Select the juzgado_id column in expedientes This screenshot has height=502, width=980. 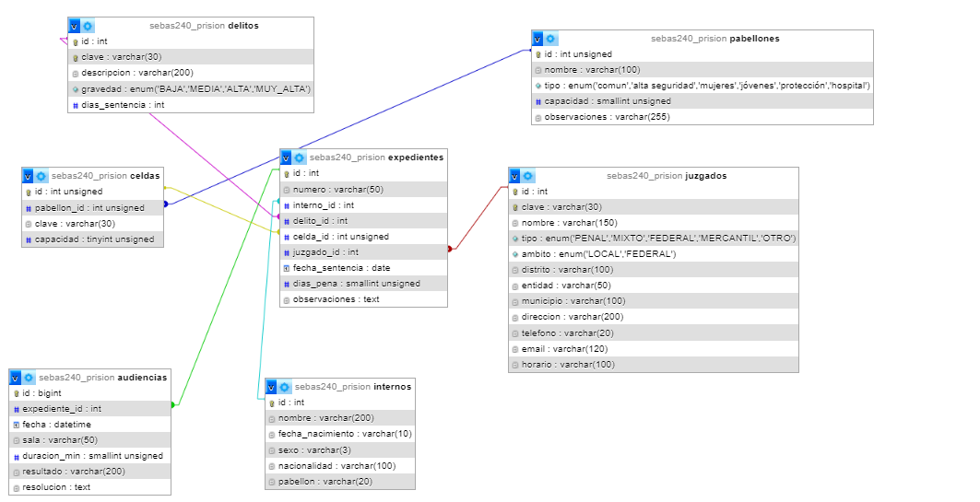click(x=325, y=251)
